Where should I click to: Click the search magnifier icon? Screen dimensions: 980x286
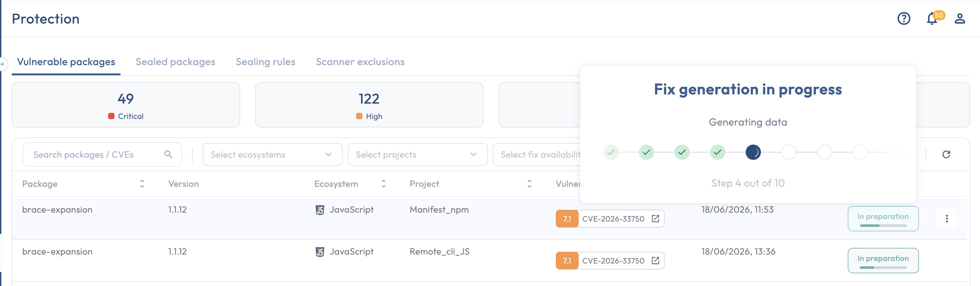168,154
